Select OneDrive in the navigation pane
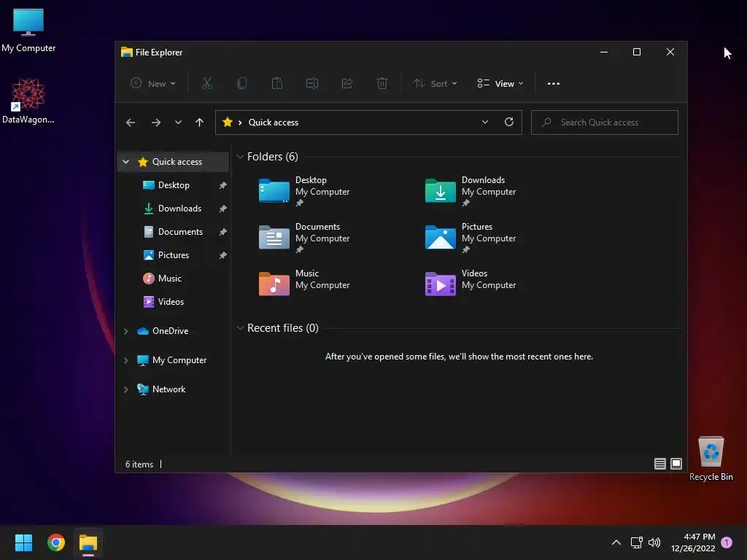 tap(170, 331)
